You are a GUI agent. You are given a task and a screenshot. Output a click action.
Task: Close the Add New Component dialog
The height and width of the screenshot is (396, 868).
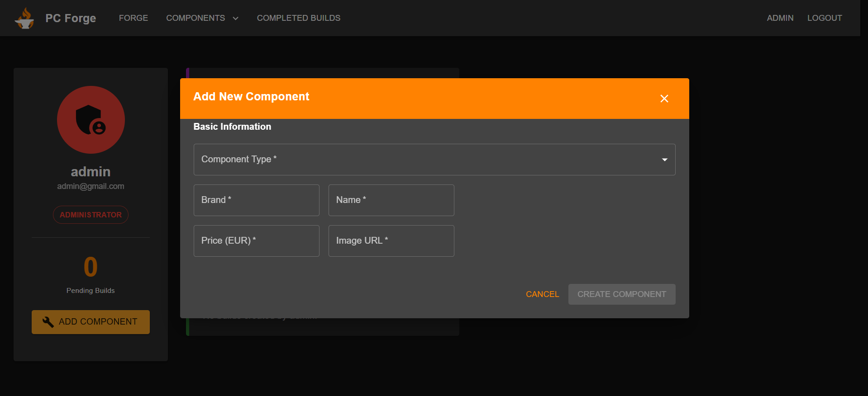click(x=664, y=99)
